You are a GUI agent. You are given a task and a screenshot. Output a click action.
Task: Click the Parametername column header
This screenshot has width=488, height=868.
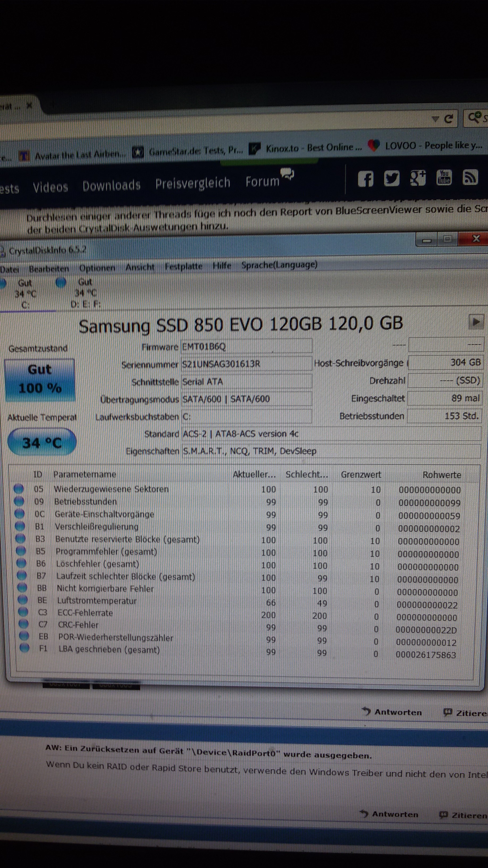[85, 474]
